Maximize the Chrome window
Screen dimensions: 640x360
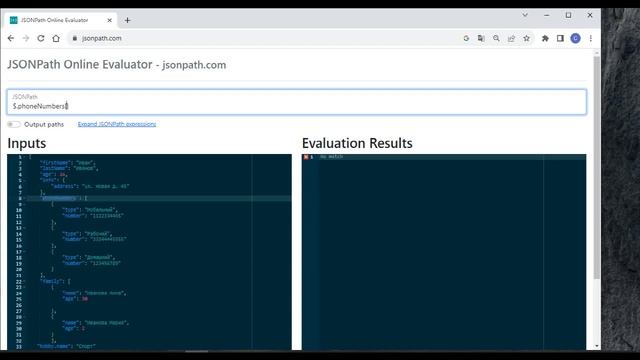(568, 15)
